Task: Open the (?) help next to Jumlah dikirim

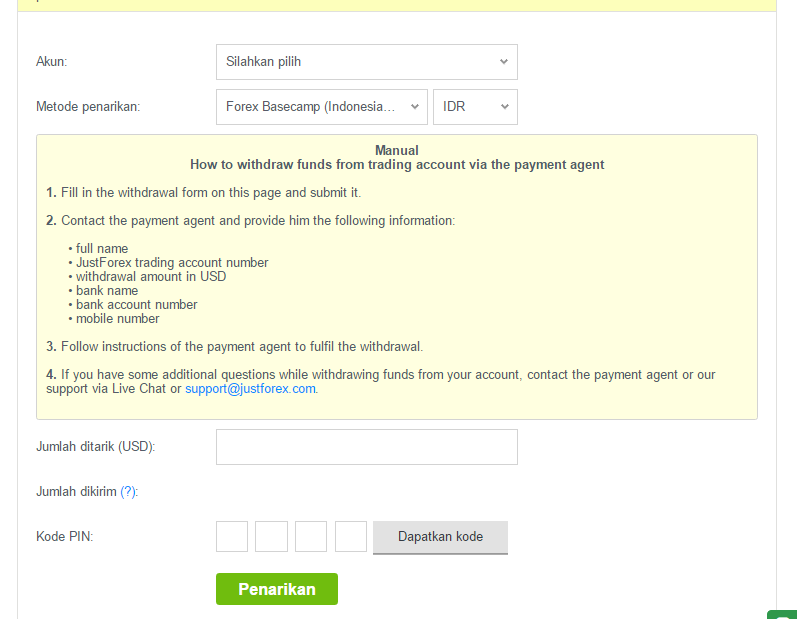Action: pyautogui.click(x=128, y=491)
